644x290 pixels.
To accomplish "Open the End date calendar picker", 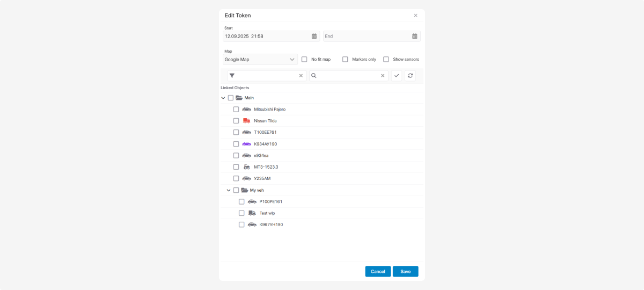I will (414, 37).
